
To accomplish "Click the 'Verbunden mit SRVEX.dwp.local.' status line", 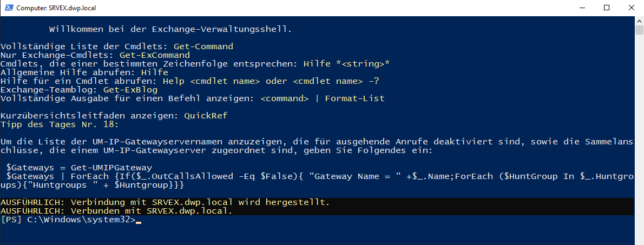I will (x=116, y=211).
